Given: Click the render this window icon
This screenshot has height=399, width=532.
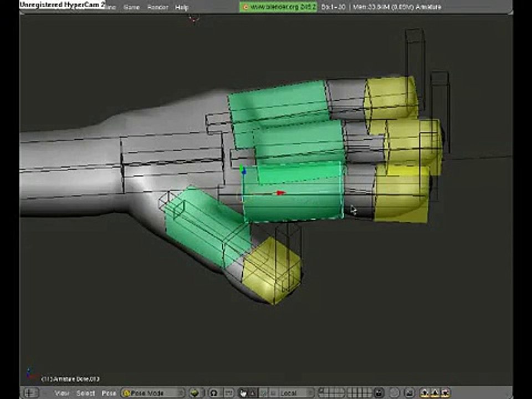Looking at the screenshot, I should (x=409, y=393).
